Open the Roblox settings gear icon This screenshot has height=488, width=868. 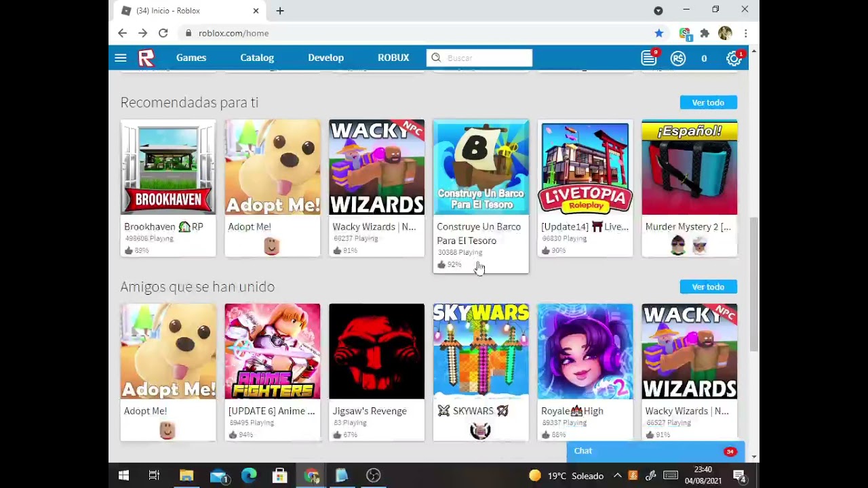point(733,58)
